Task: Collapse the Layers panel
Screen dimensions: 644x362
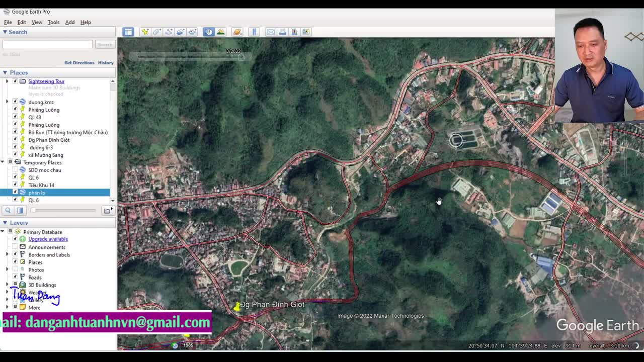Action: pyautogui.click(x=5, y=223)
